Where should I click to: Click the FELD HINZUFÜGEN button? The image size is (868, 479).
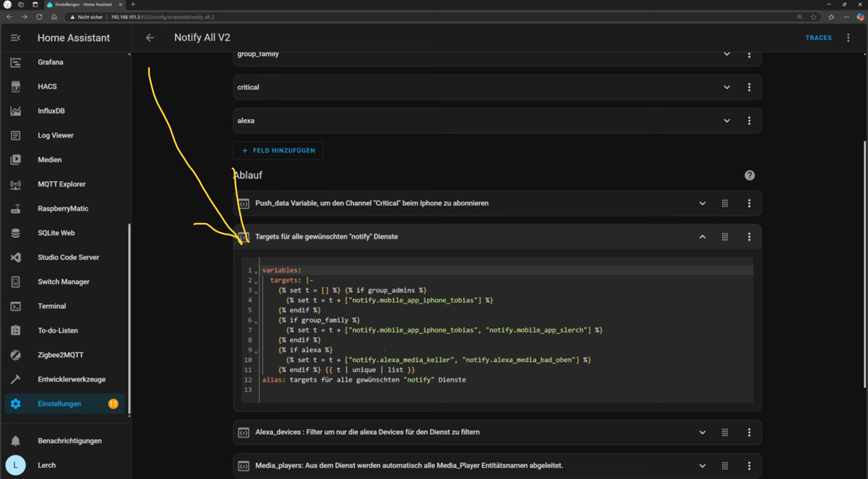pos(278,151)
